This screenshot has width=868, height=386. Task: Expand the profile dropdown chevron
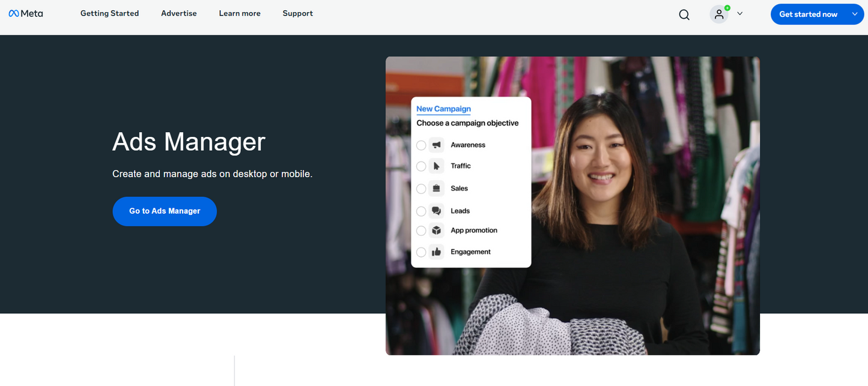[739, 14]
